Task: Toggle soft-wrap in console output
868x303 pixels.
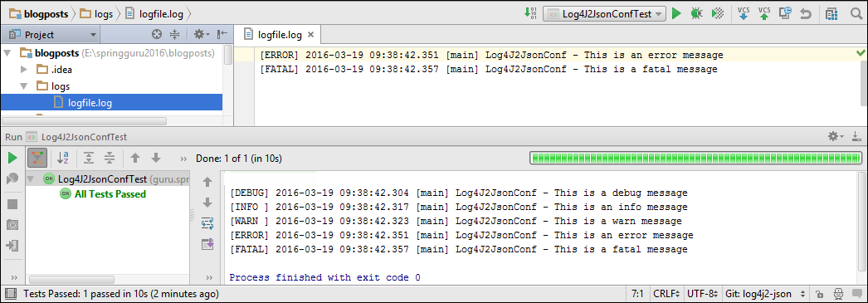Action: 207,223
